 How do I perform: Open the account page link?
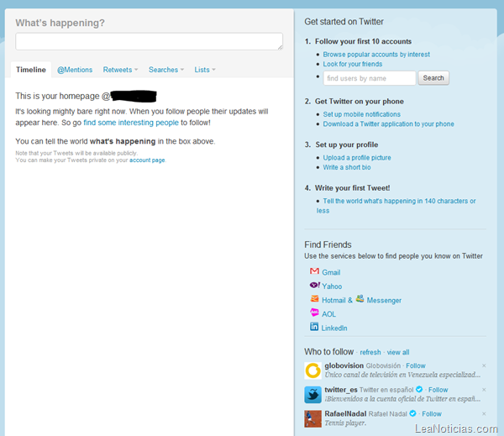click(x=147, y=160)
